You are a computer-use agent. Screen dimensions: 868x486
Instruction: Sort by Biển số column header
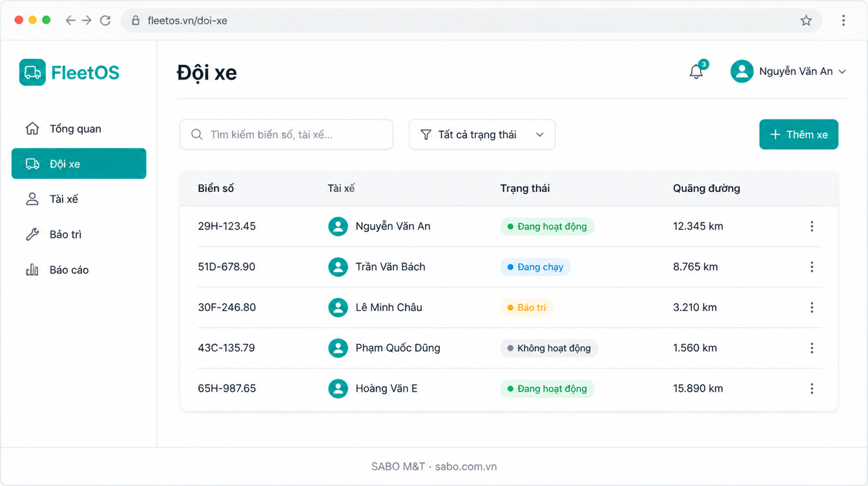(x=216, y=189)
